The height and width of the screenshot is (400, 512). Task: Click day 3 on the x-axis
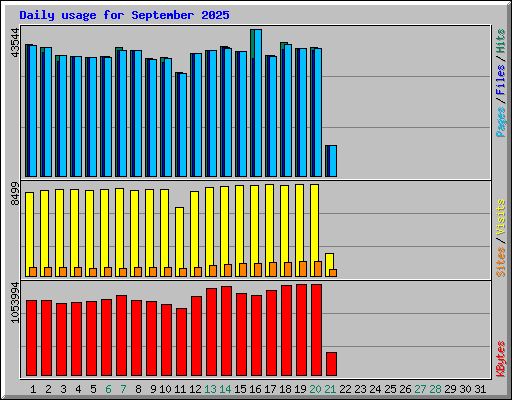coord(63,389)
